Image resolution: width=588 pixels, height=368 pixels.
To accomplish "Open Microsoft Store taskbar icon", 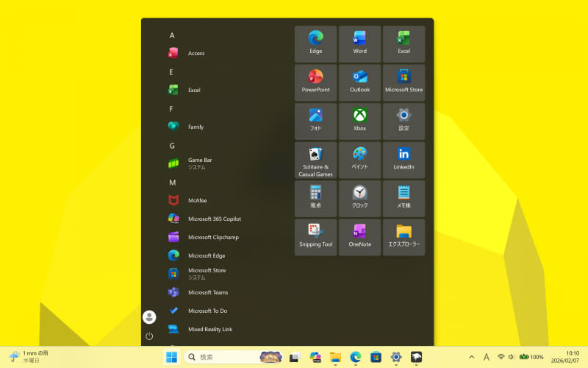I will pyautogui.click(x=376, y=357).
